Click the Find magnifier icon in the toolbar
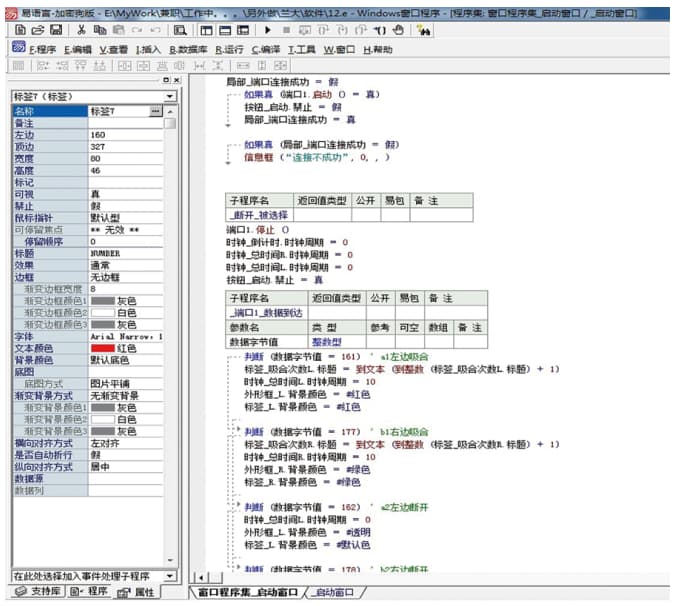The height and width of the screenshot is (606, 678). click(x=180, y=30)
